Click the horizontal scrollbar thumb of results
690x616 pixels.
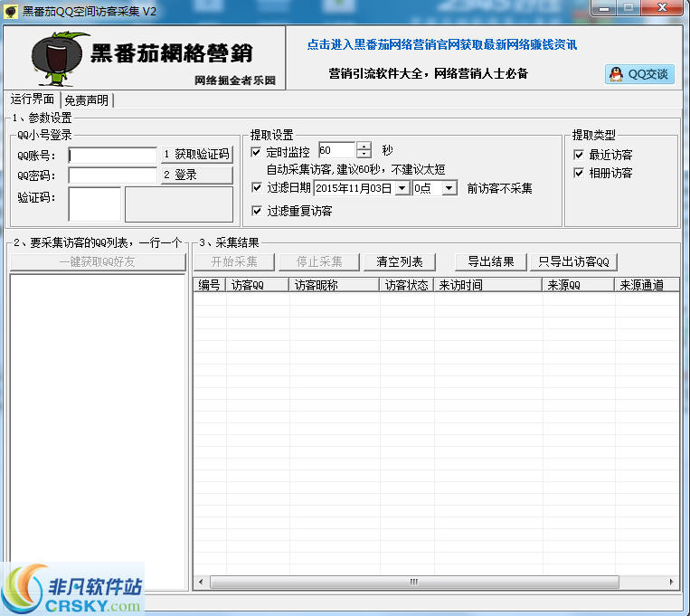click(414, 582)
